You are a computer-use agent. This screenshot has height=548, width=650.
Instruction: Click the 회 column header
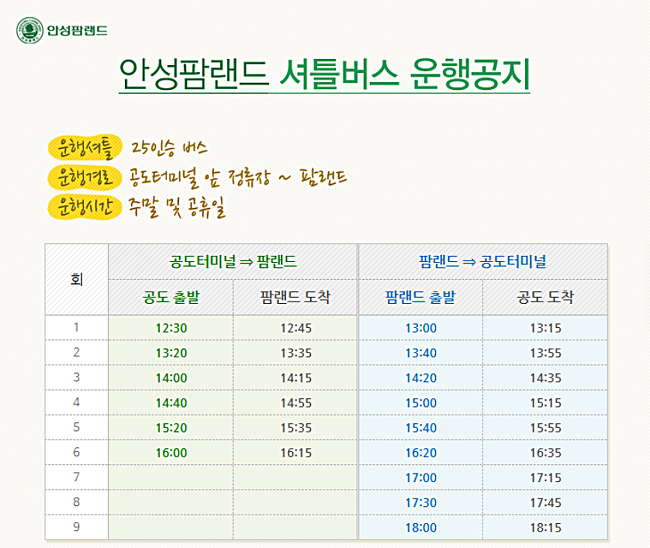[x=77, y=279]
